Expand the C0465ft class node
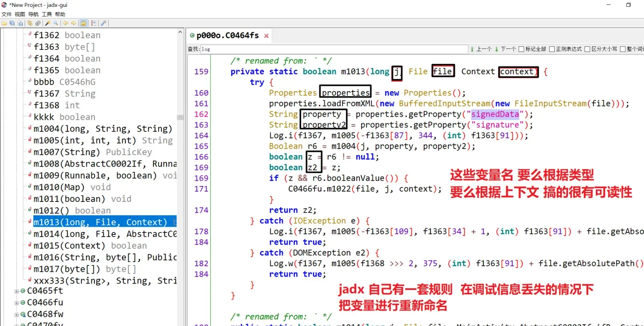Viewport: 644px width, 326px height. tap(16, 291)
